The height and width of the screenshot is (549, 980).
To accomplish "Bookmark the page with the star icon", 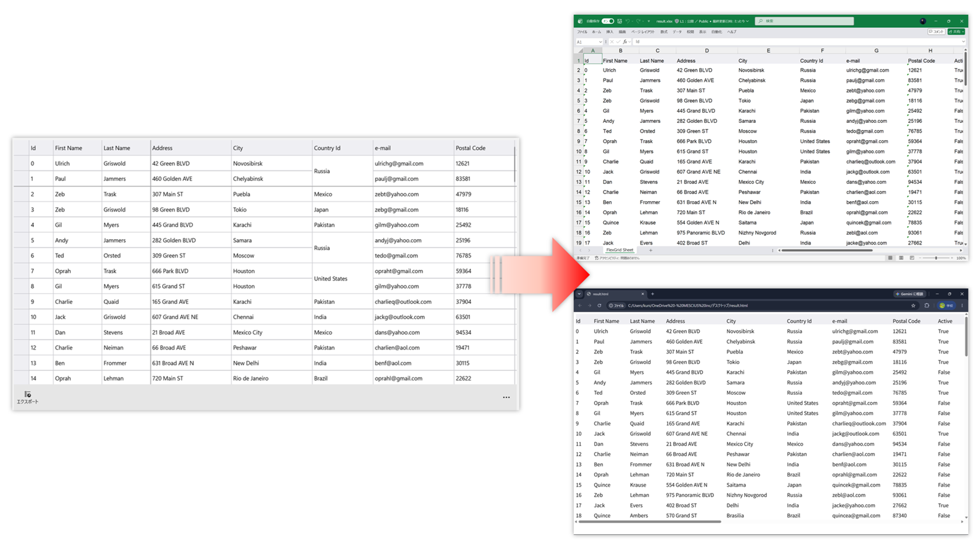I will pyautogui.click(x=913, y=306).
